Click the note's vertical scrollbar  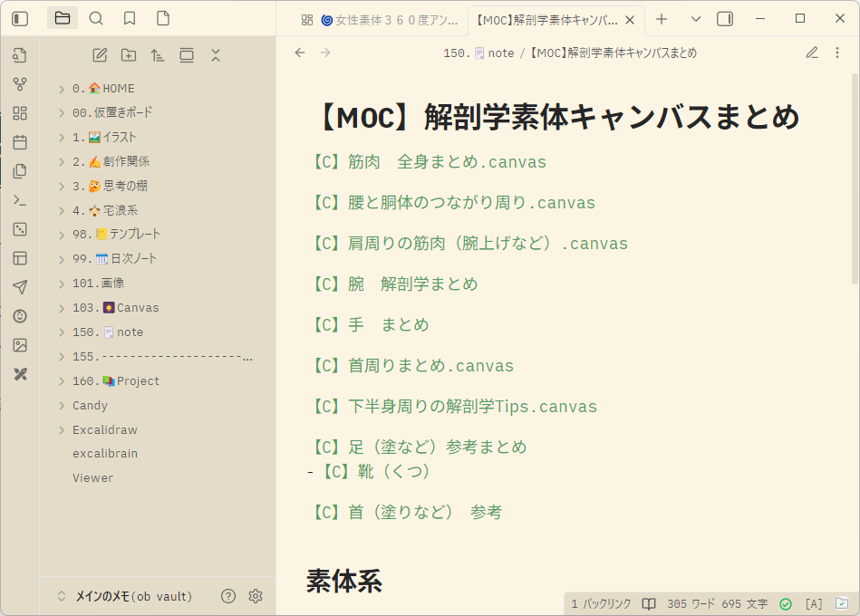coord(855,181)
